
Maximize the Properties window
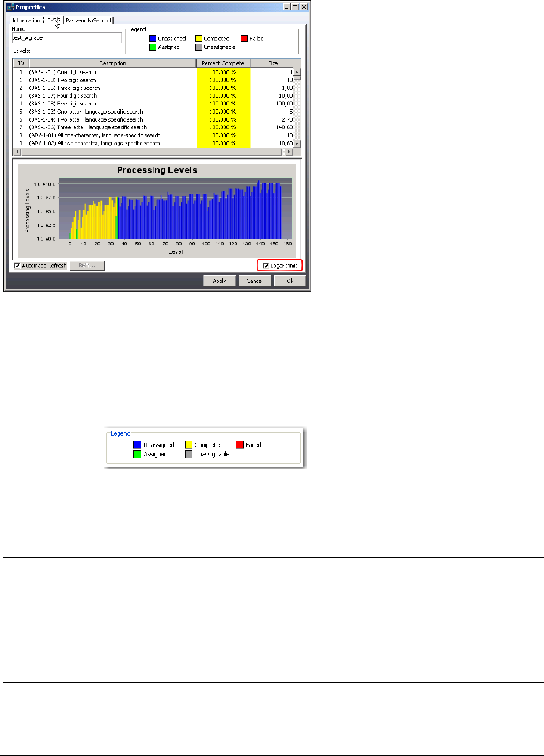[295, 6]
